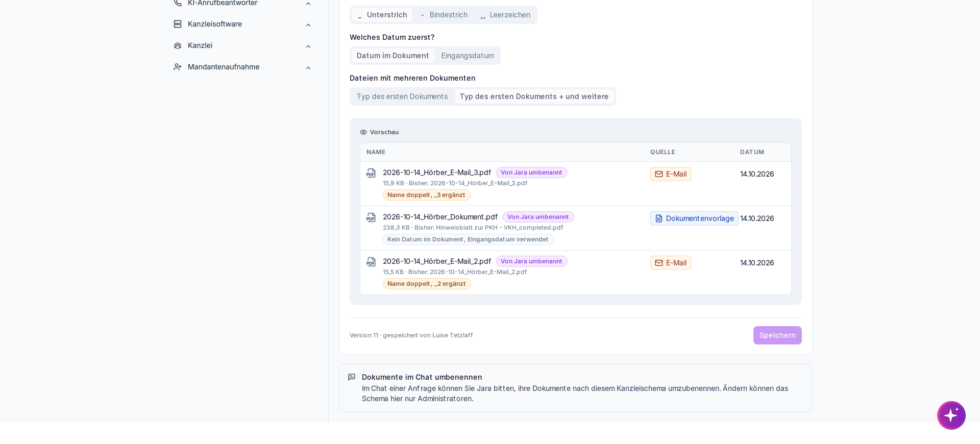Screen dimensions: 980x444
Task: Click the Kanzlei group icon
Action: click(x=178, y=45)
